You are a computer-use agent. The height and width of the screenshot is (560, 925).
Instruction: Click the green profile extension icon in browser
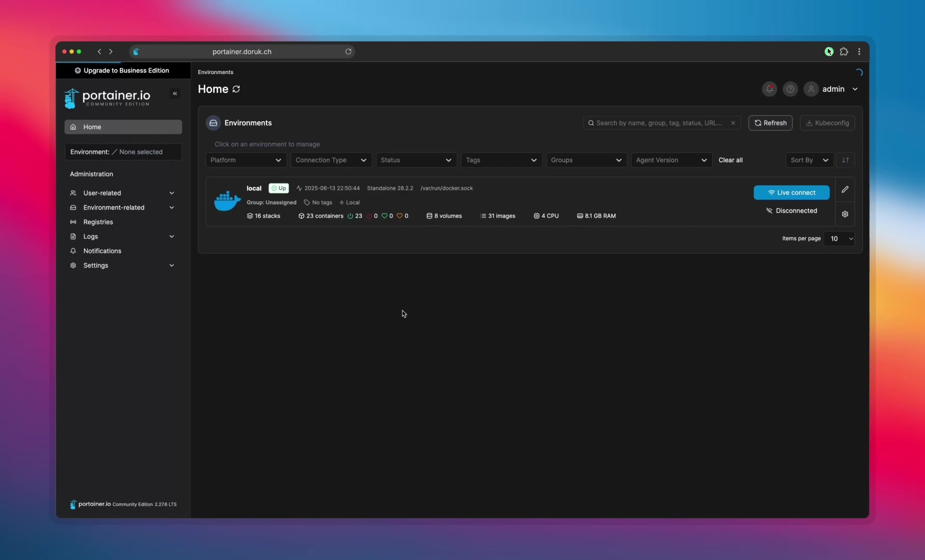coord(829,51)
